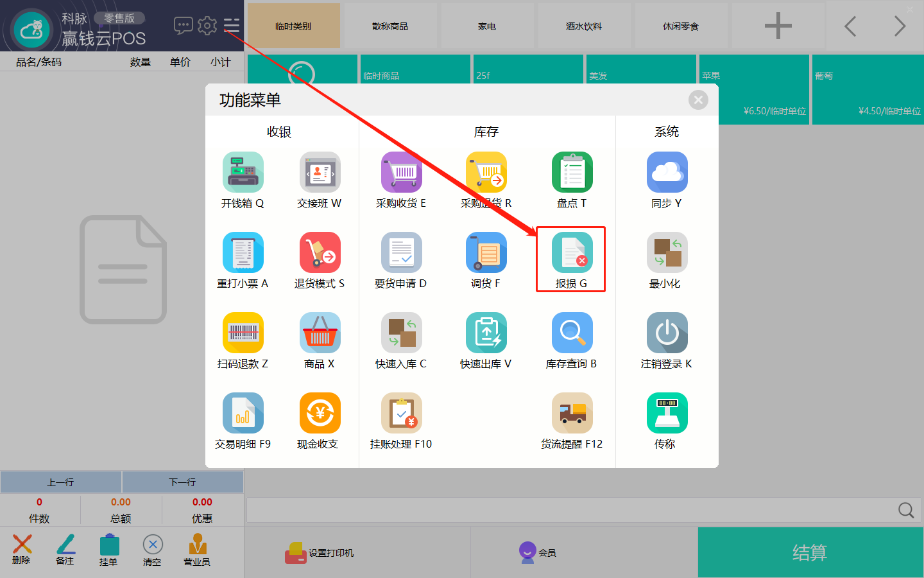Select the 临时类别 category tab
The image size is (924, 578).
pyautogui.click(x=293, y=26)
